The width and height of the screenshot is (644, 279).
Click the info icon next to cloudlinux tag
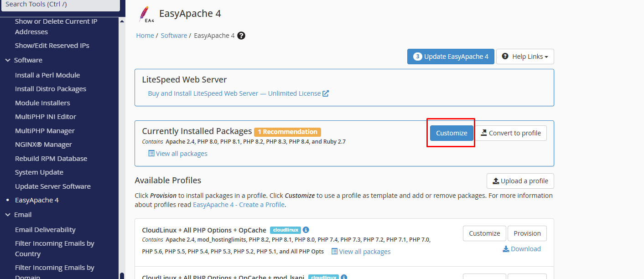pos(306,230)
